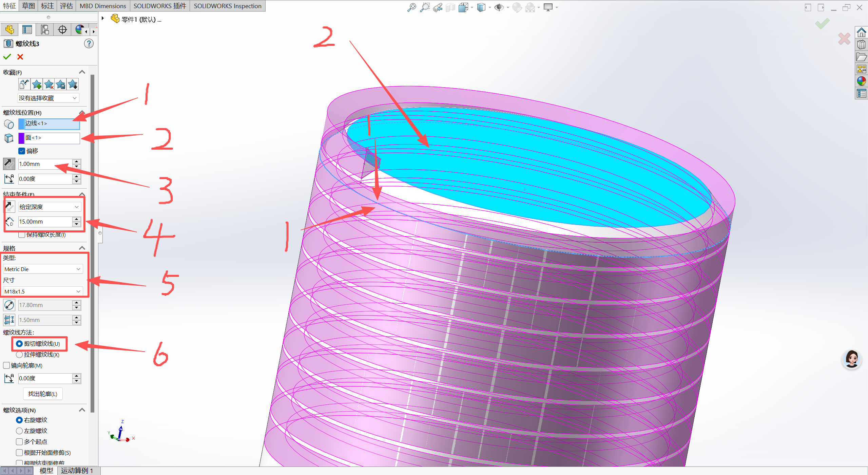
Task: Confirm the thread with the green check
Action: [7, 57]
